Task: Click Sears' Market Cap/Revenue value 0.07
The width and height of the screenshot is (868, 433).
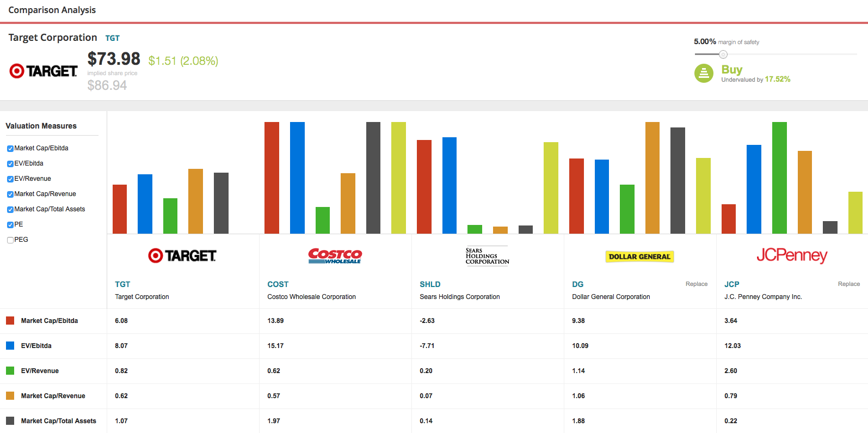Action: point(426,396)
